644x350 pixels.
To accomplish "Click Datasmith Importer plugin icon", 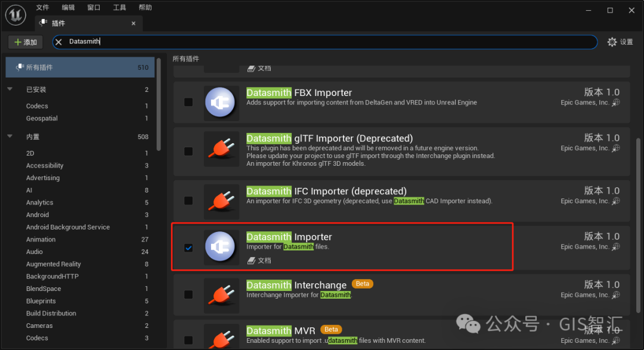I will tap(220, 246).
